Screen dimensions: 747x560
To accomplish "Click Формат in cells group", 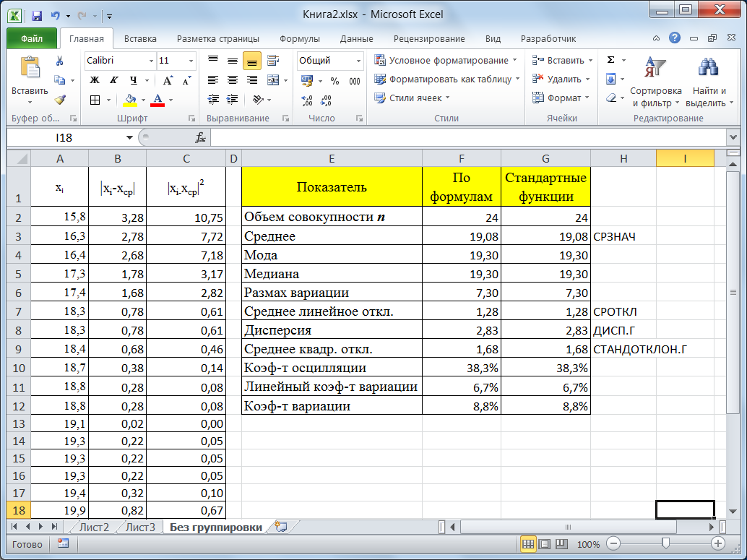I will click(x=561, y=98).
